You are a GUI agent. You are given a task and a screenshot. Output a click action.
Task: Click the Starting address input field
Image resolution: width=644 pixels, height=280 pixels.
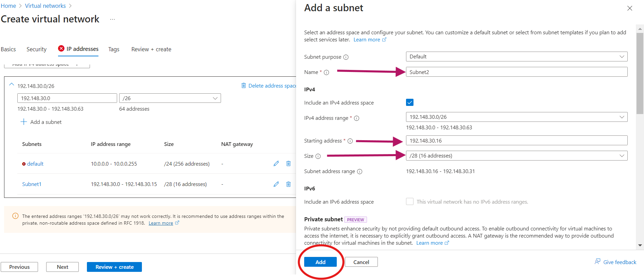(516, 141)
